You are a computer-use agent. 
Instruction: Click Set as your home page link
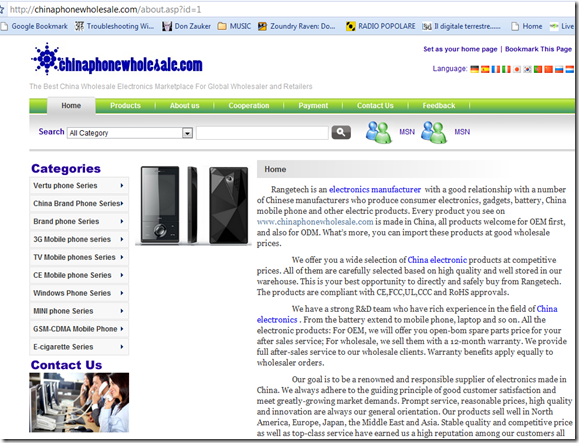460,49
